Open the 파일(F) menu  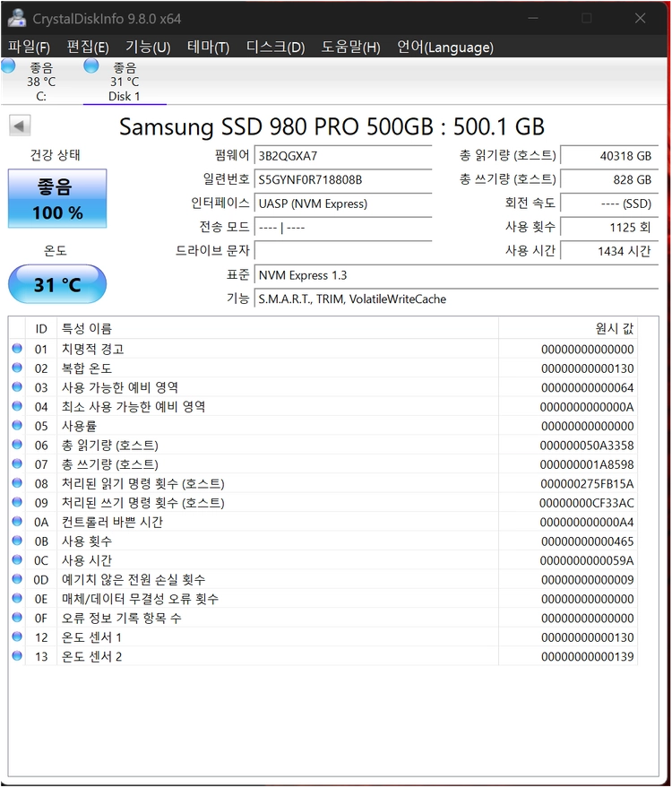(29, 47)
